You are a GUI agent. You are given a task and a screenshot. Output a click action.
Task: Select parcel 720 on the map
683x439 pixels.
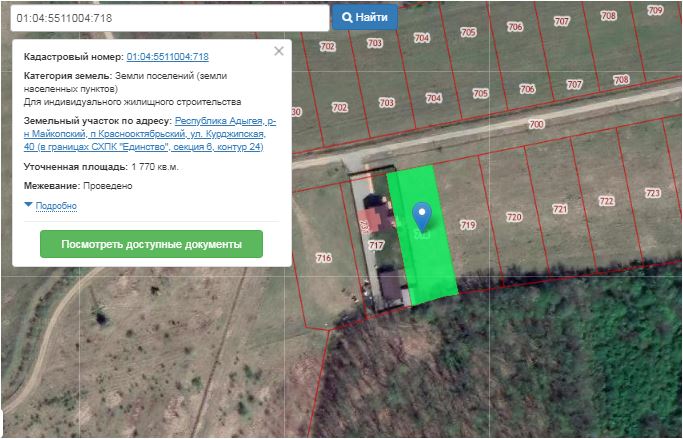pyautogui.click(x=514, y=217)
